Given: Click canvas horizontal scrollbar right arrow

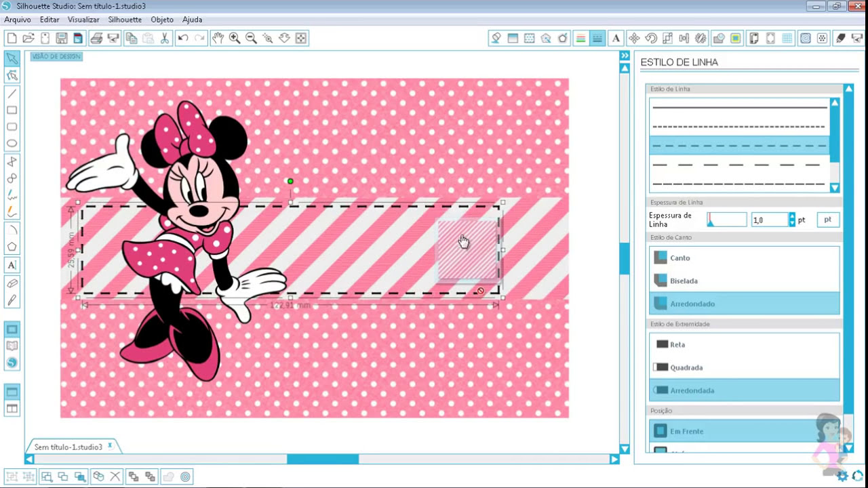Looking at the screenshot, I should 614,459.
